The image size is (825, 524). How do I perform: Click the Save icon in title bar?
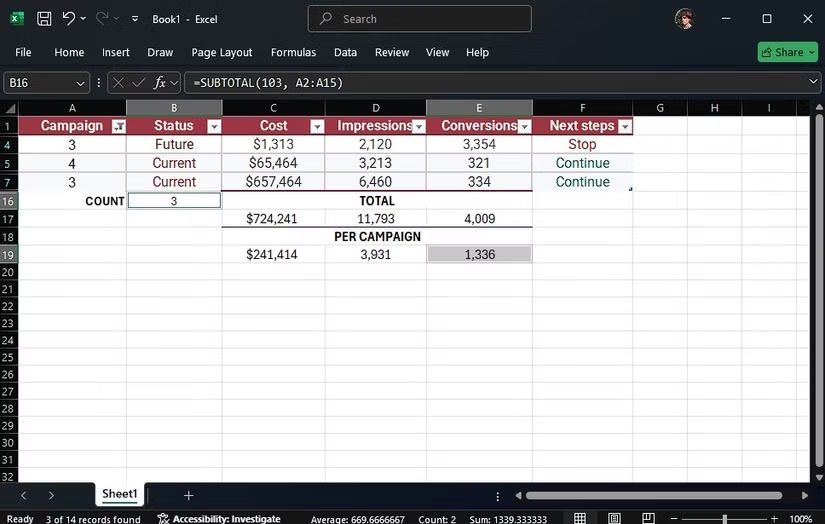pyautogui.click(x=44, y=19)
